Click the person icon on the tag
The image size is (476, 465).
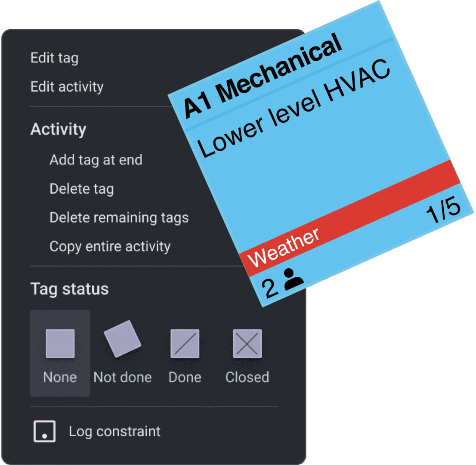point(294,279)
